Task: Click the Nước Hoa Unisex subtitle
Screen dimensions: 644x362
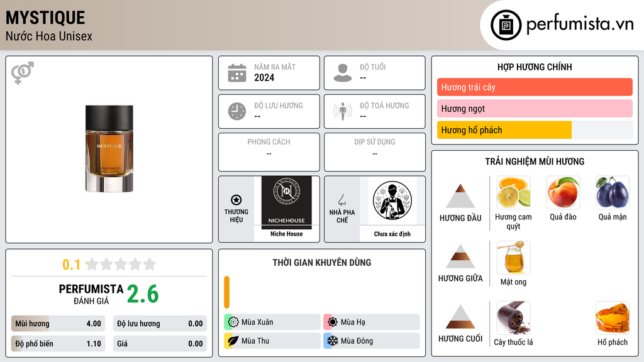Action: click(49, 36)
